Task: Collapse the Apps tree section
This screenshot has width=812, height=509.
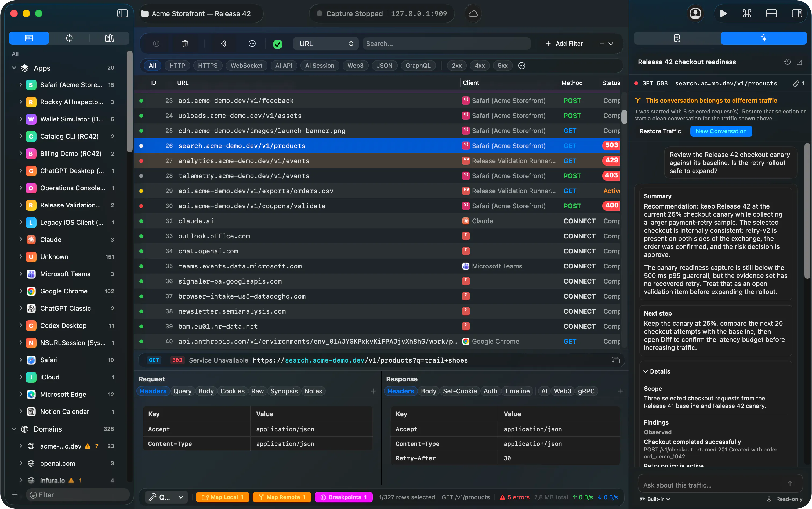Action: [x=14, y=68]
